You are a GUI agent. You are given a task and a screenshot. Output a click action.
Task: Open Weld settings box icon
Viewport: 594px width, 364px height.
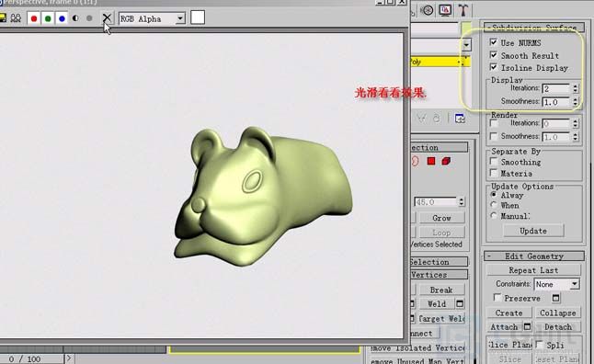point(460,303)
